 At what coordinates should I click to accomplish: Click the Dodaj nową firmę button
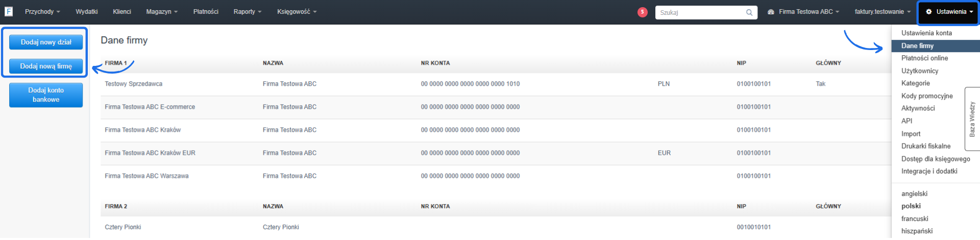[x=46, y=66]
